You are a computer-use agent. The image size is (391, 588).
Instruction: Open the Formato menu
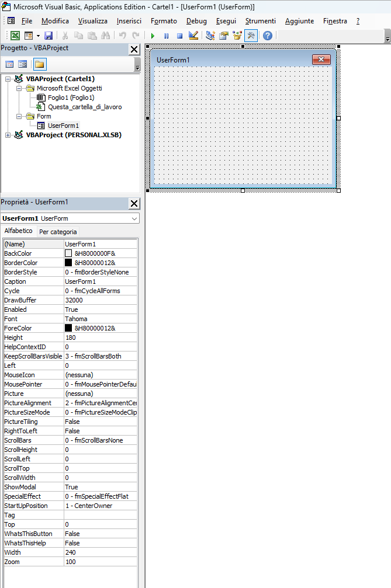click(164, 21)
